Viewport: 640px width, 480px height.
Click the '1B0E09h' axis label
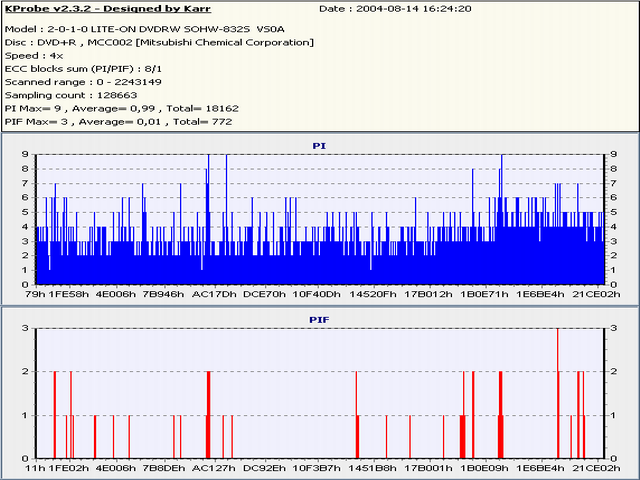point(484,468)
